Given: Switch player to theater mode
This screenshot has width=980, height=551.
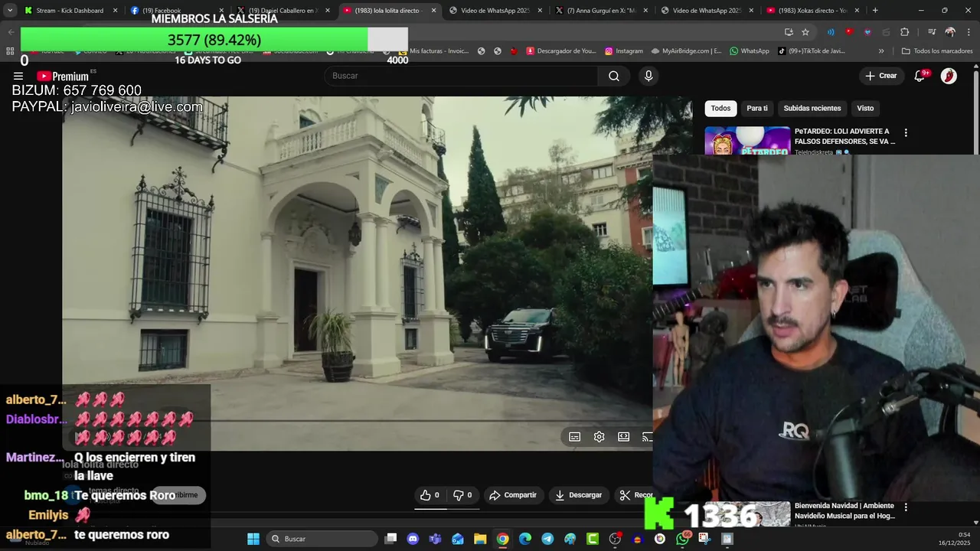Looking at the screenshot, I should click(623, 436).
